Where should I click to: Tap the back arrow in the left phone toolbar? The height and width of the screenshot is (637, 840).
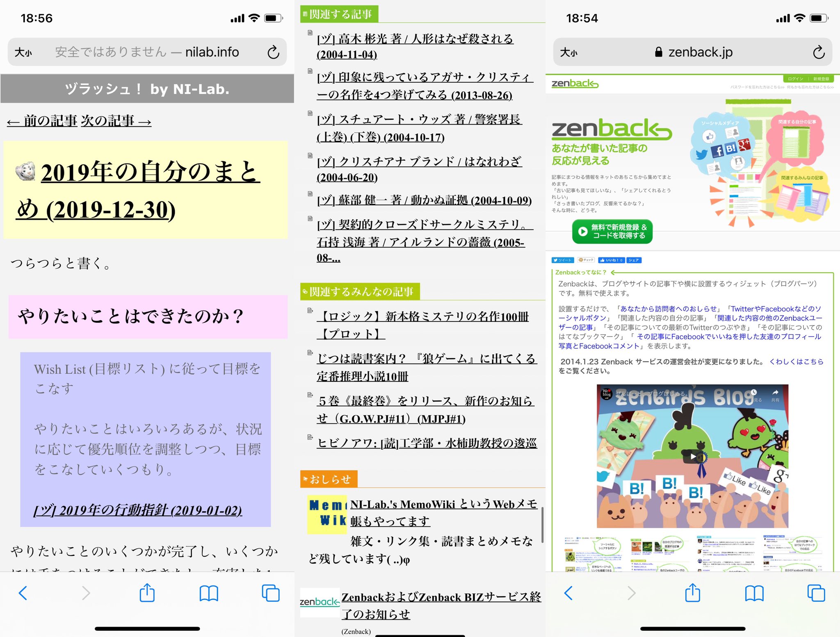23,593
